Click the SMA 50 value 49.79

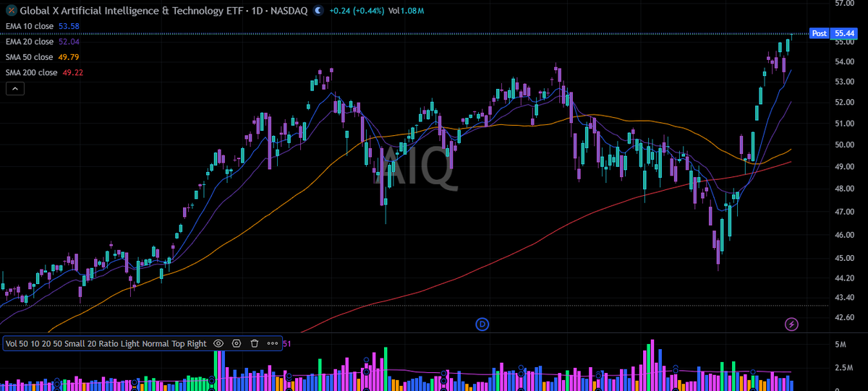pos(69,57)
